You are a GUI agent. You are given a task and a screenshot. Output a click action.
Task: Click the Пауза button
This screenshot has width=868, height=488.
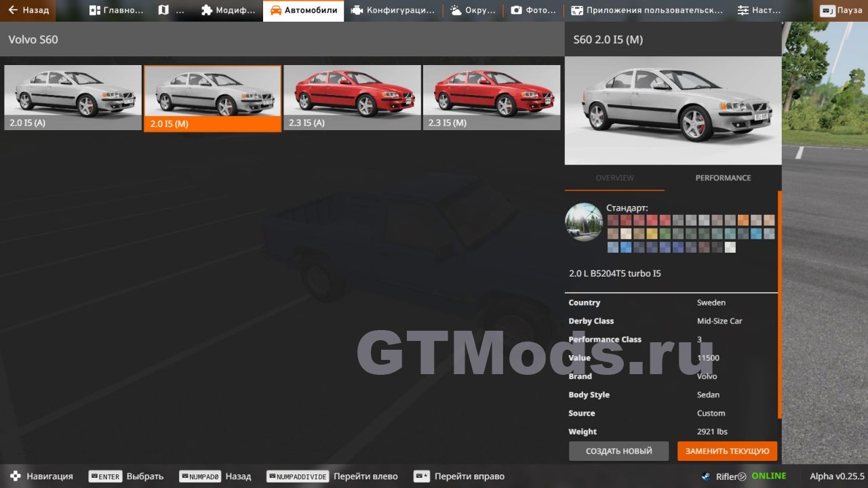(842, 10)
